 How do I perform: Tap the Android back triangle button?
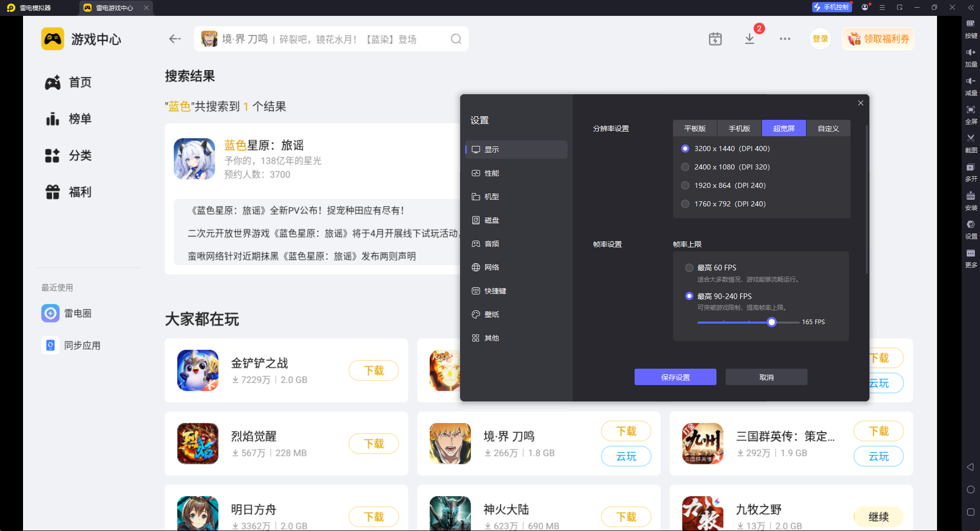pos(970,467)
